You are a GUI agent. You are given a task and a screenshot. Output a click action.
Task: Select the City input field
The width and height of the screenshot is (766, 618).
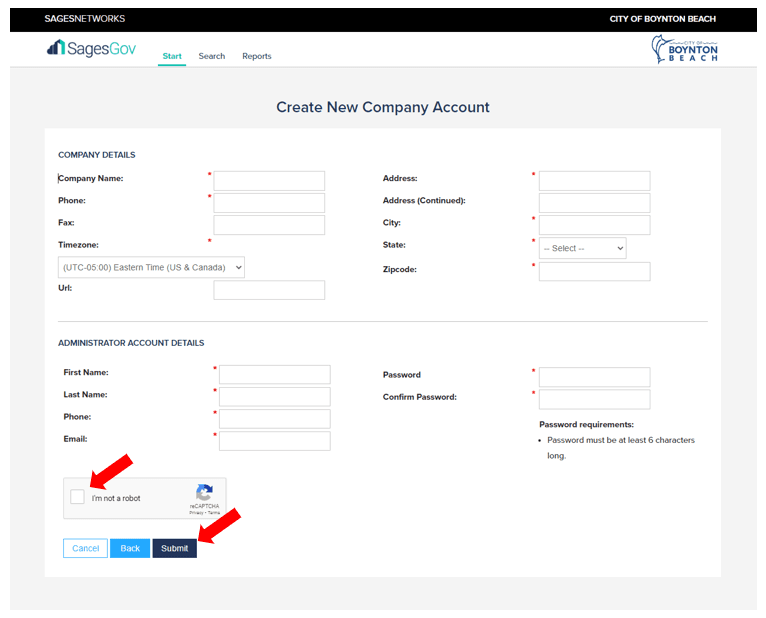(594, 225)
